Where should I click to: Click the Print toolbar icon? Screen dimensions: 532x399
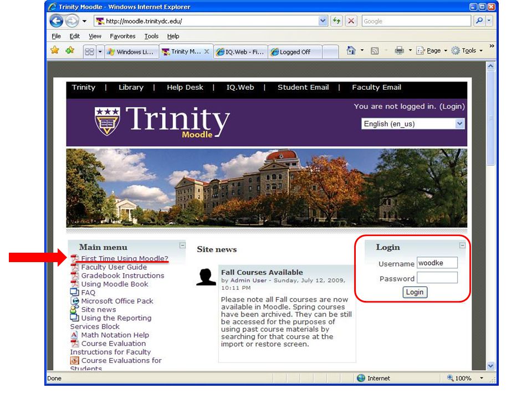click(x=400, y=50)
